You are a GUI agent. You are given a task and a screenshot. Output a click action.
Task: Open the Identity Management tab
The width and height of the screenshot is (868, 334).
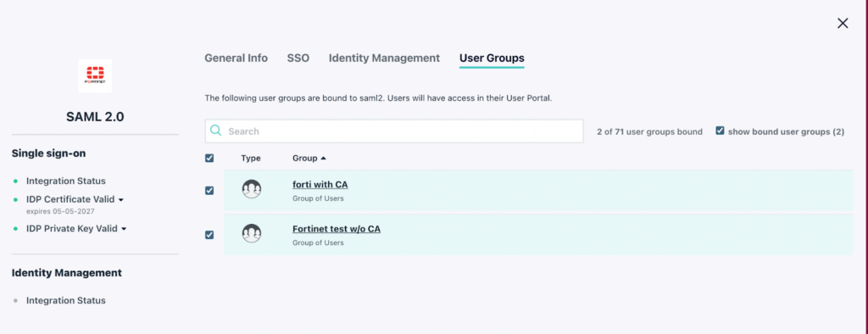click(384, 58)
